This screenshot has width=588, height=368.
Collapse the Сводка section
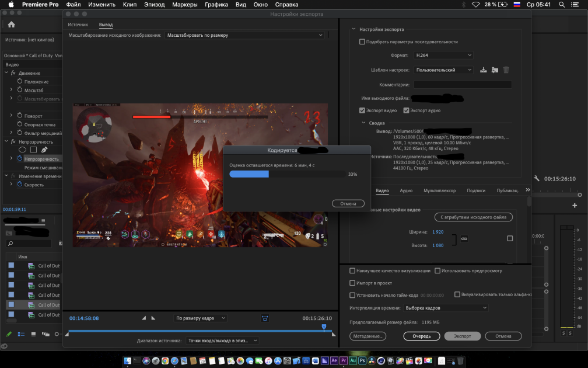[363, 123]
